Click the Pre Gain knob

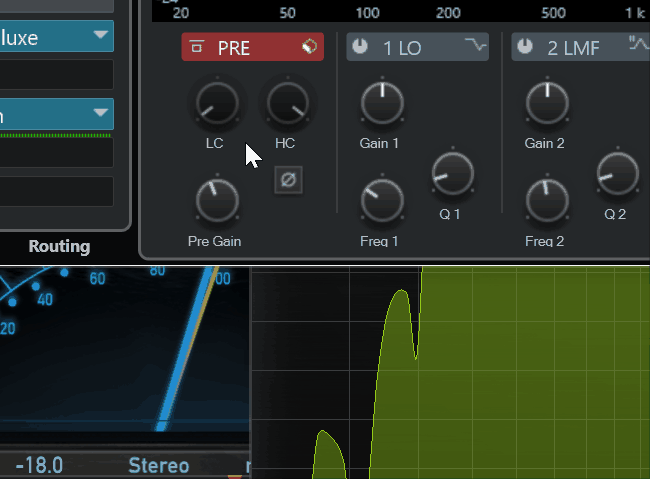point(216,200)
